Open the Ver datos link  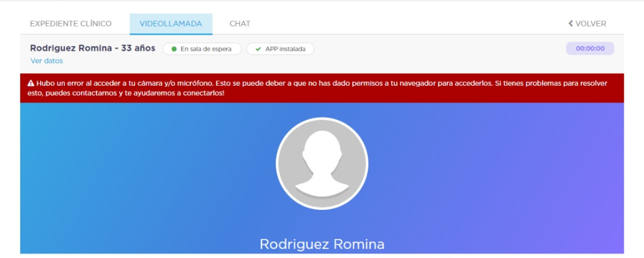47,61
